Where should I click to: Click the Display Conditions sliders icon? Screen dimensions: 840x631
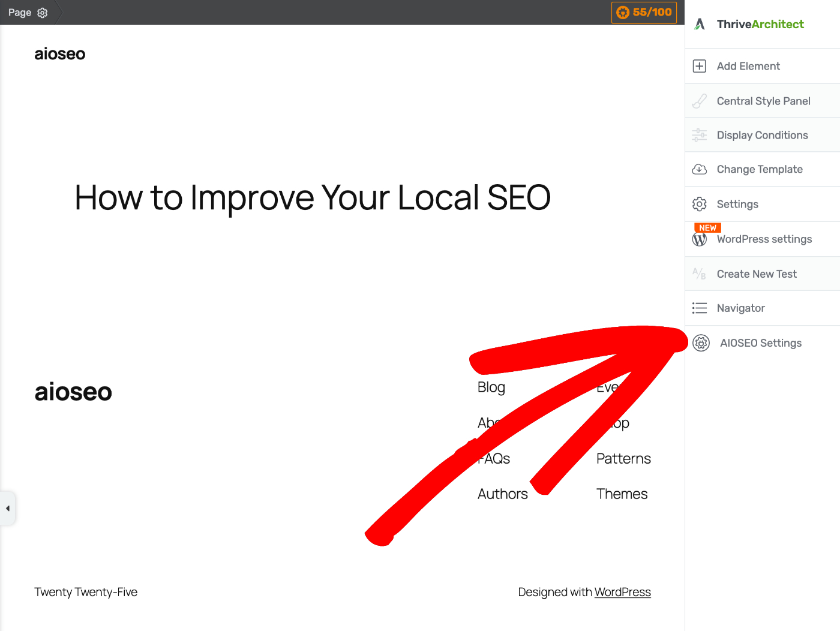700,135
